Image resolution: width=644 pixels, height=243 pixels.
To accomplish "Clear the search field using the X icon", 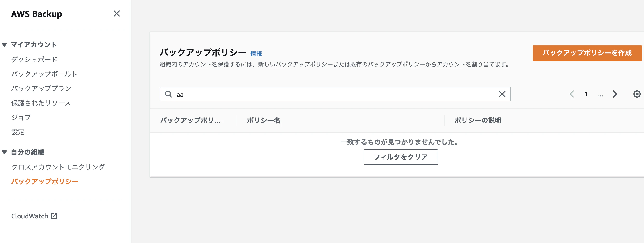I will [x=502, y=94].
